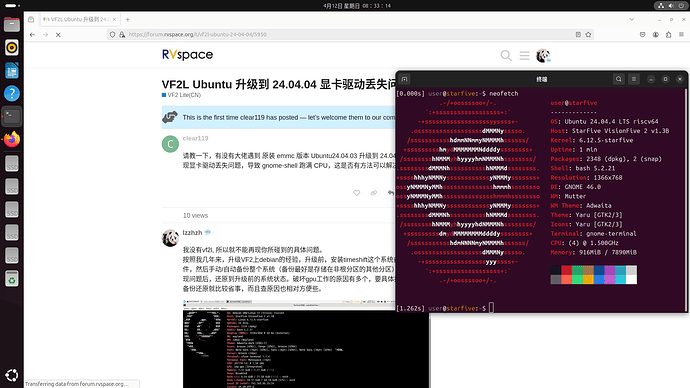
Task: Click the site security padlock icon
Action: [x=122, y=34]
